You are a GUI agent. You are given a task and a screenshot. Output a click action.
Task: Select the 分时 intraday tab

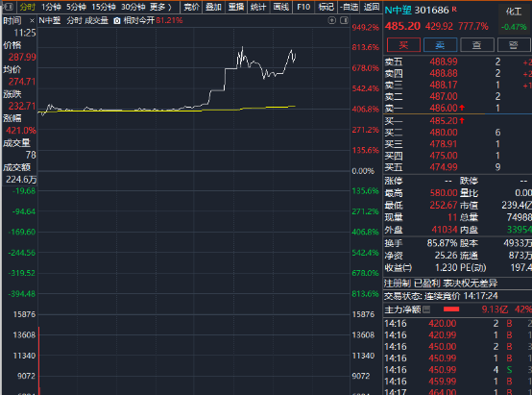click(x=27, y=7)
